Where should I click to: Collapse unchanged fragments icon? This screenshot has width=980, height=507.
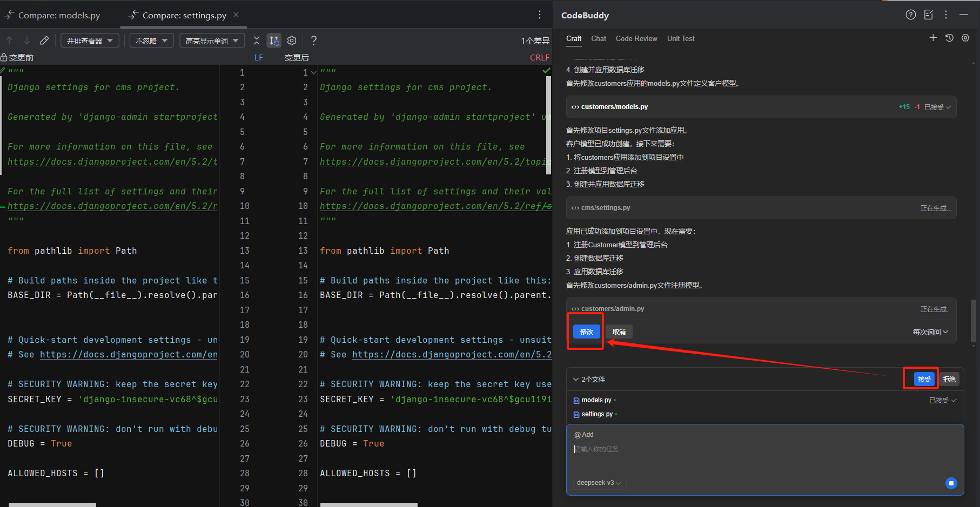(257, 40)
